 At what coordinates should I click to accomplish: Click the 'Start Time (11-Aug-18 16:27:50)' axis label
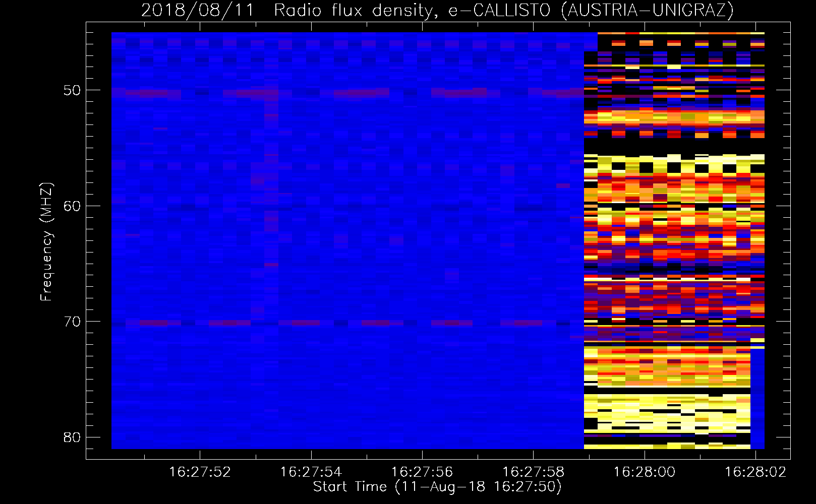437,487
